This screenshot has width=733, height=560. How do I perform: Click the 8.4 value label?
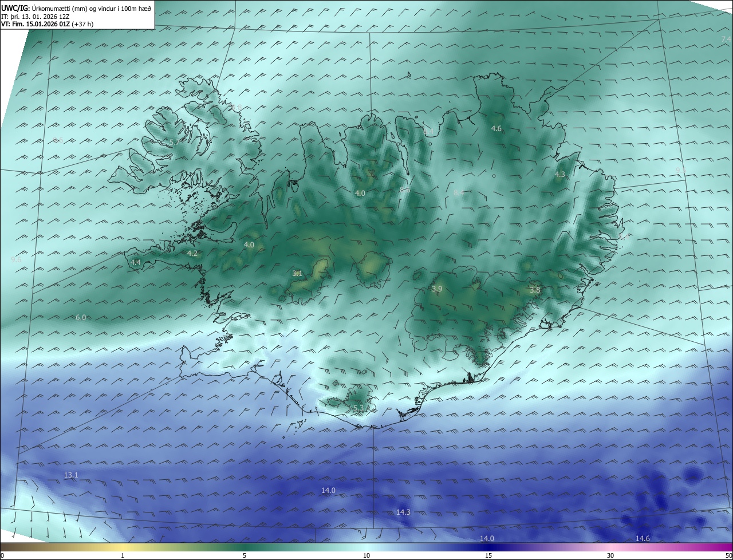(x=459, y=194)
